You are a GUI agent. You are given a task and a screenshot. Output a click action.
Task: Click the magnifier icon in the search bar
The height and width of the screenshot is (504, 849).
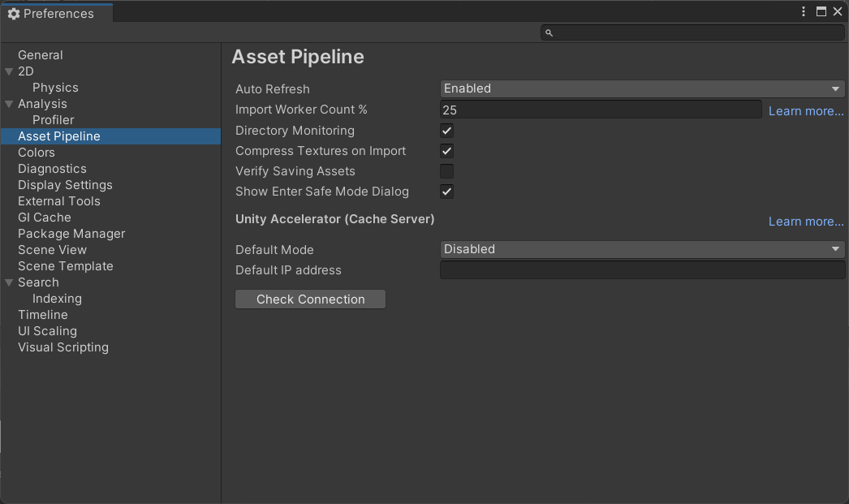click(549, 32)
